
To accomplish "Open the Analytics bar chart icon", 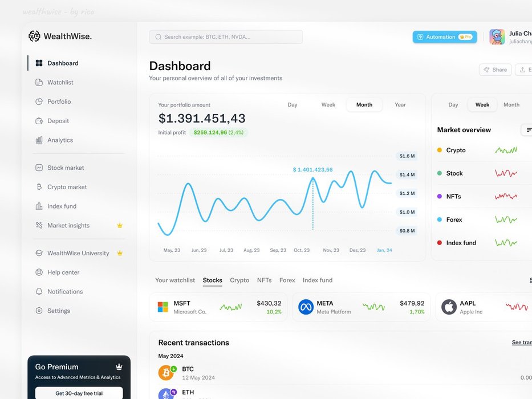I will pyautogui.click(x=39, y=140).
